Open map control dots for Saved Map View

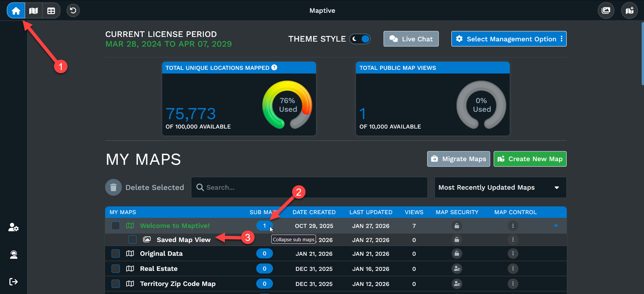[x=513, y=240]
